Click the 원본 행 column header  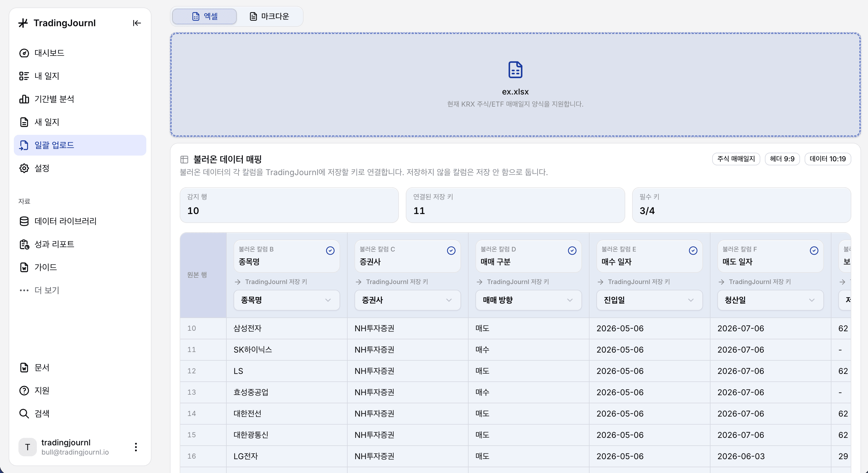click(203, 275)
